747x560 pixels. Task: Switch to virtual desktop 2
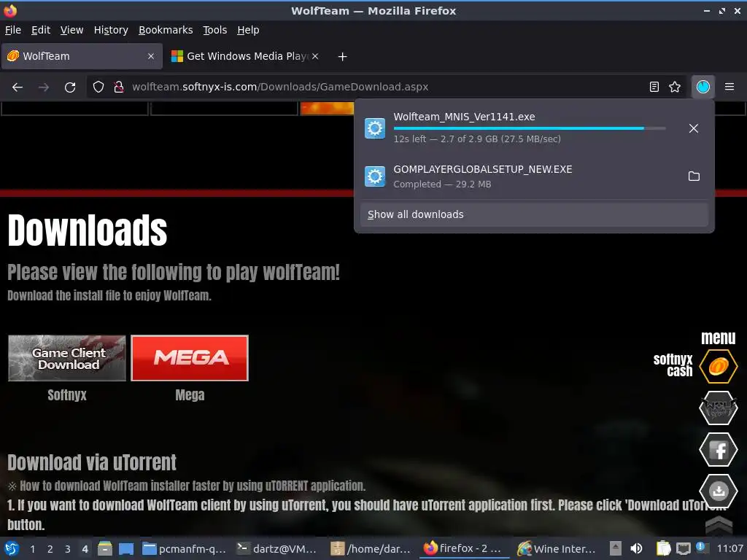point(50,549)
